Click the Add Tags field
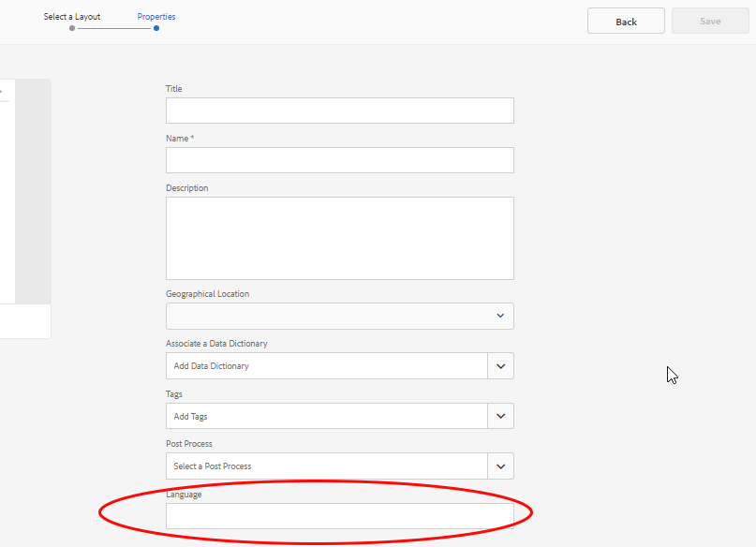The height and width of the screenshot is (547, 756). pos(326,416)
